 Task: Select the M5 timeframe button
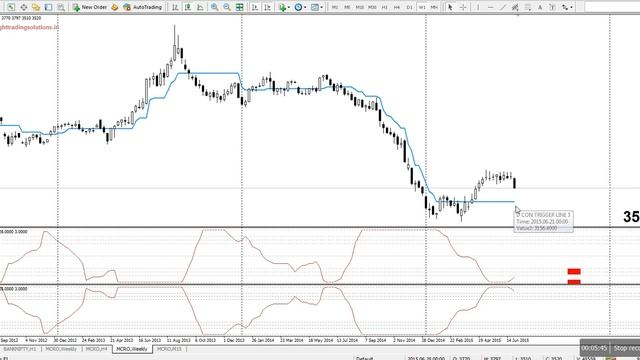click(x=347, y=7)
